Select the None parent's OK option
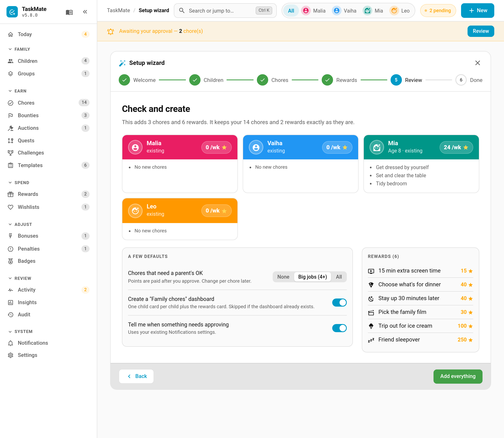This screenshot has width=504, height=438. [283, 277]
